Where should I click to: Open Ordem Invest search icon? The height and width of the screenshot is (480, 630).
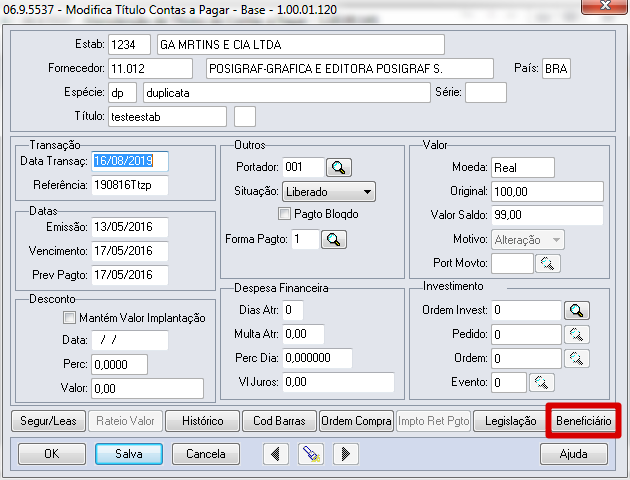click(x=577, y=310)
